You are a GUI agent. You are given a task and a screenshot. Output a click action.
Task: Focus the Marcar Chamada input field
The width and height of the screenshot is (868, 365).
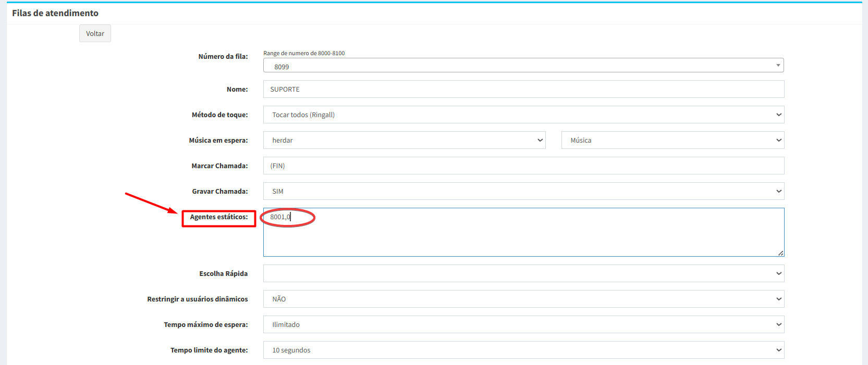(523, 166)
